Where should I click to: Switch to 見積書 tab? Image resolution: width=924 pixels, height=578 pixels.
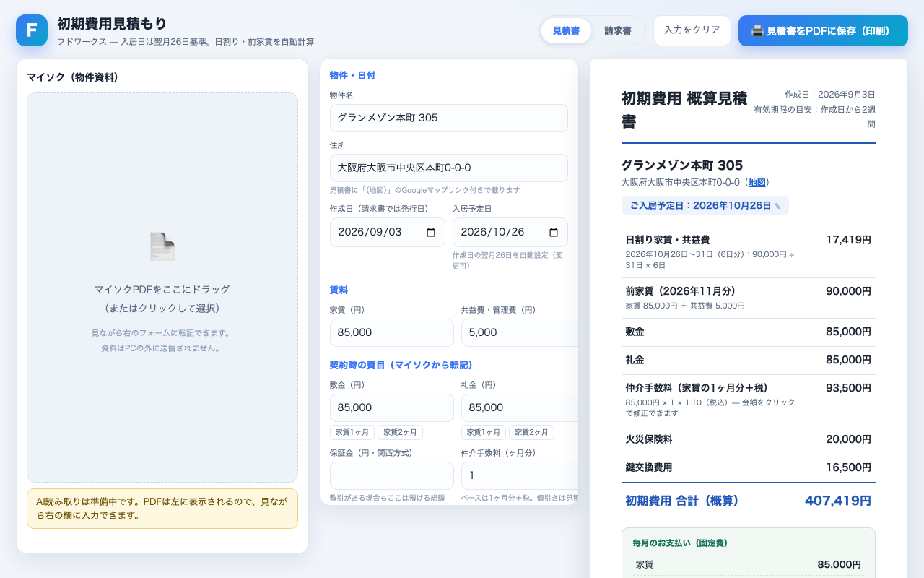pos(566,30)
